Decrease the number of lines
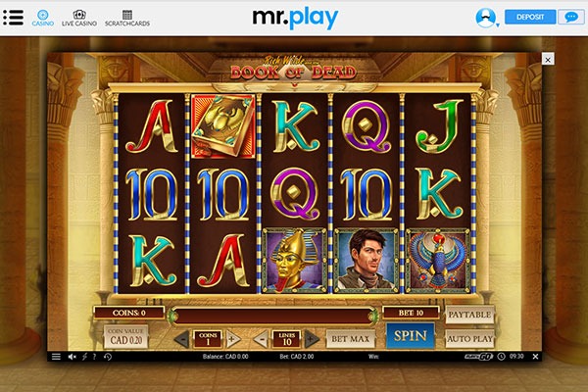 pos(262,339)
